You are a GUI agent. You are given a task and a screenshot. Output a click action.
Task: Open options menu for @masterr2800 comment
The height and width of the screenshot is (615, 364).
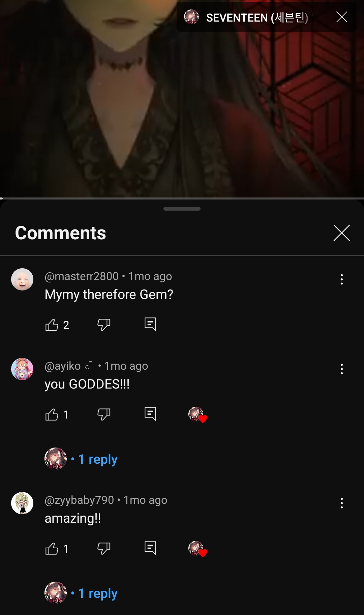point(341,279)
